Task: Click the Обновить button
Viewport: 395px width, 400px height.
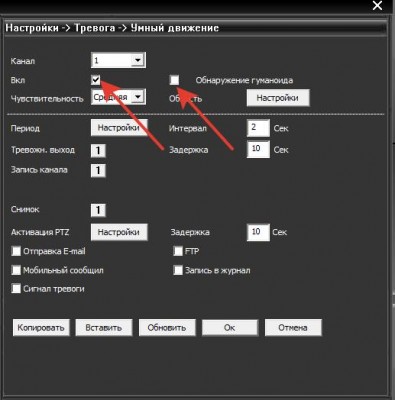Action: (x=167, y=327)
